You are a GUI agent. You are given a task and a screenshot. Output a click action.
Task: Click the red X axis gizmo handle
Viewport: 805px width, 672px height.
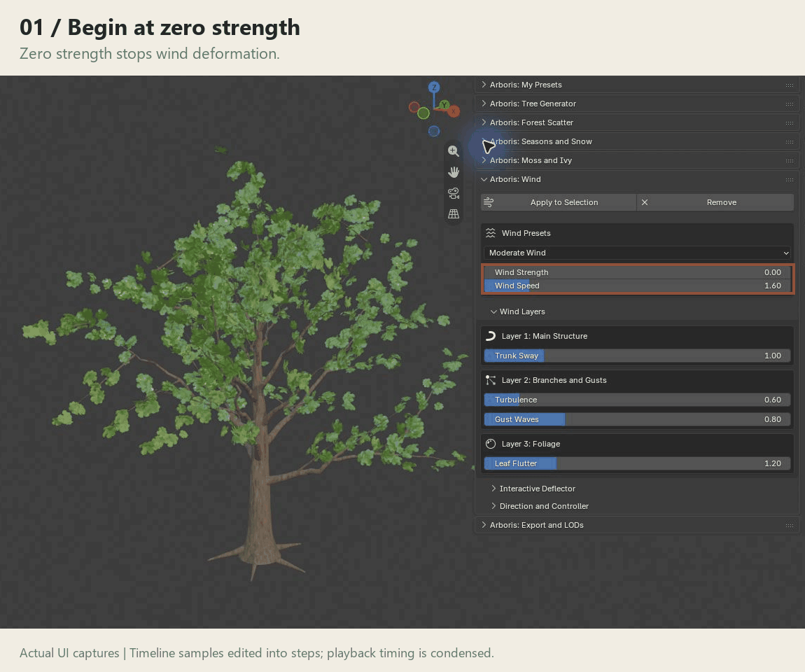[x=454, y=111]
